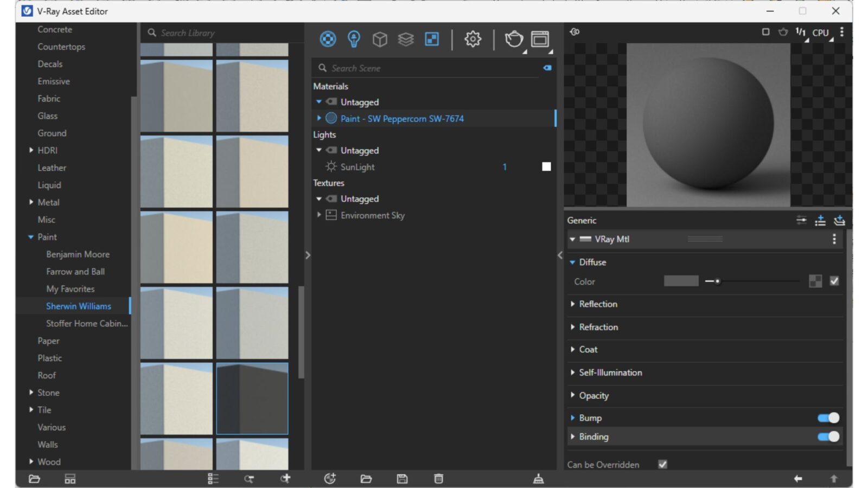Toggle the Bump channel on or off
The width and height of the screenshot is (868, 488).
(828, 418)
